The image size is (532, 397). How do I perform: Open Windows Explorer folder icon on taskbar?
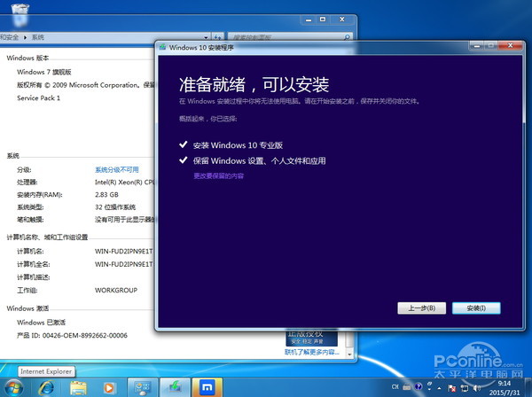coord(77,387)
